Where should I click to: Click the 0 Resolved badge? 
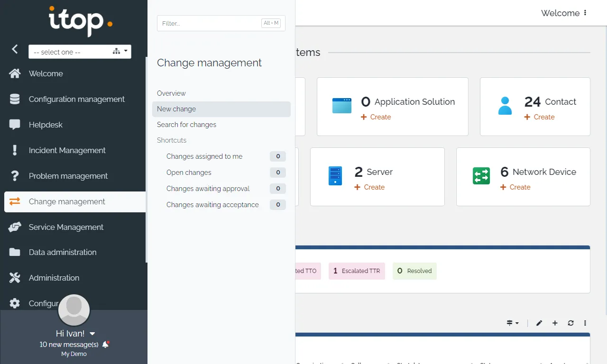tap(414, 271)
